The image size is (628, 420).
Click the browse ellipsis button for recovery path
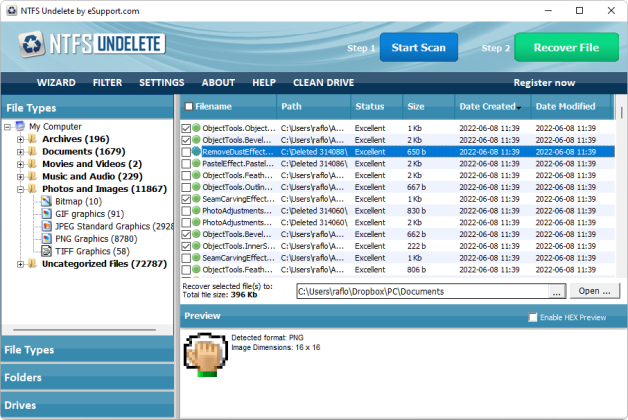557,291
